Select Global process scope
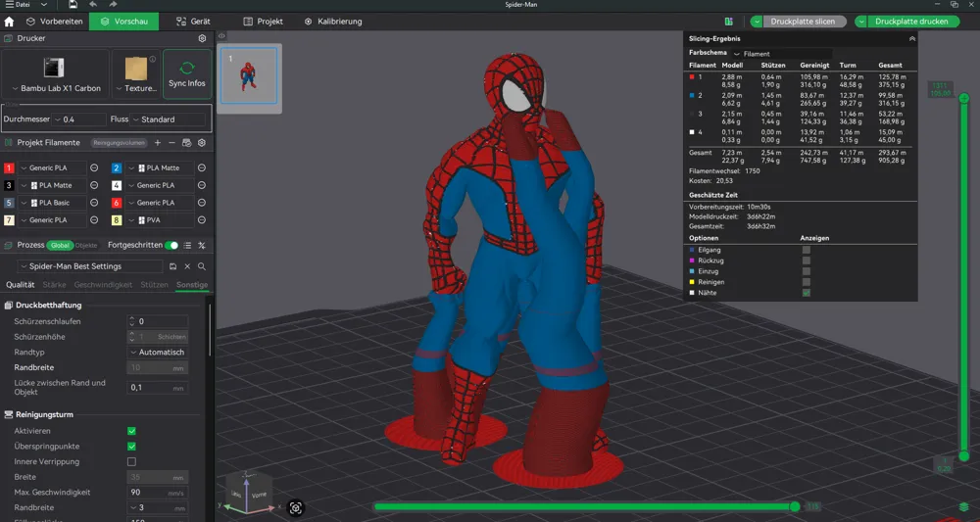980x522 pixels. [60, 246]
